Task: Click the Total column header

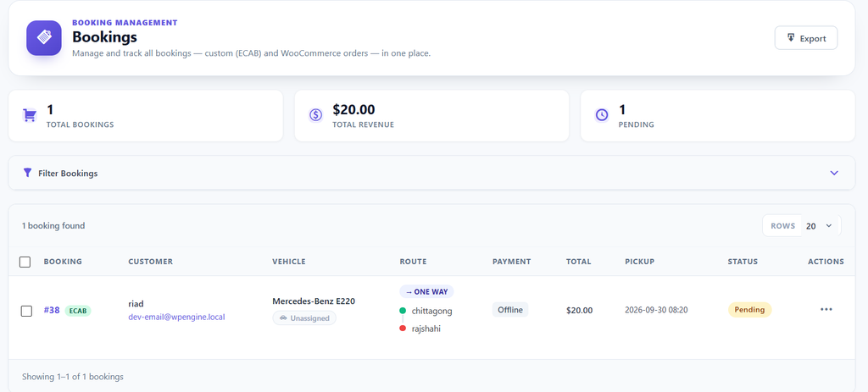Action: (578, 262)
